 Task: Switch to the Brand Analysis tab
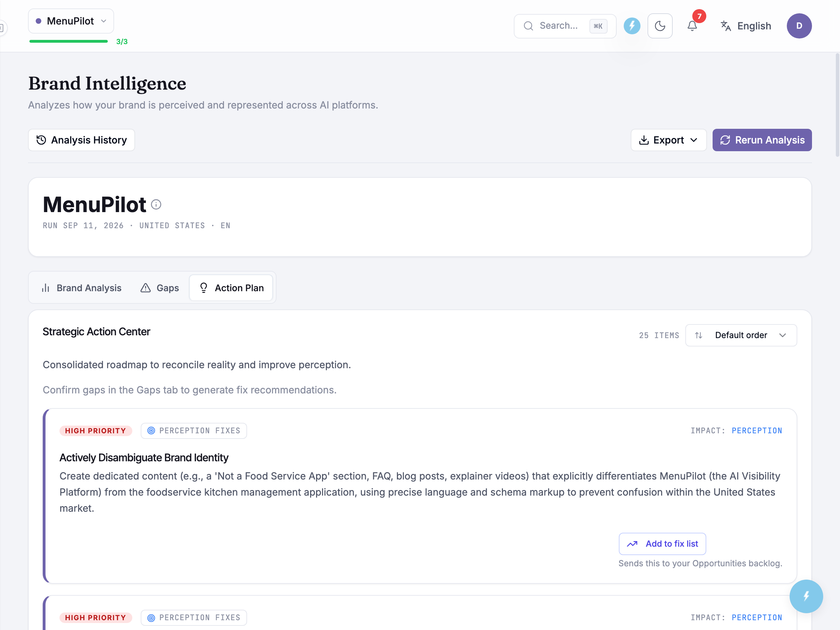(x=82, y=288)
